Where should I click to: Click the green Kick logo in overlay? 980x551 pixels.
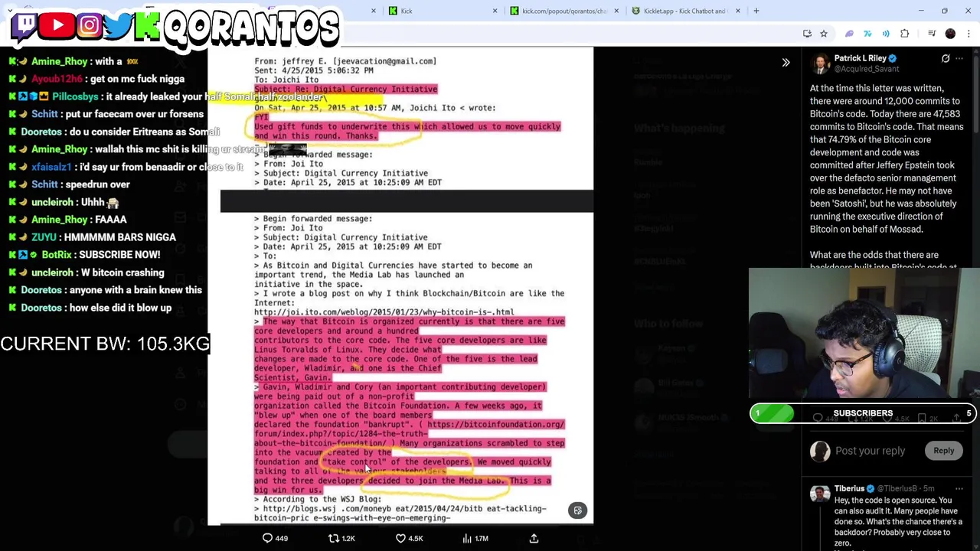pos(146,25)
